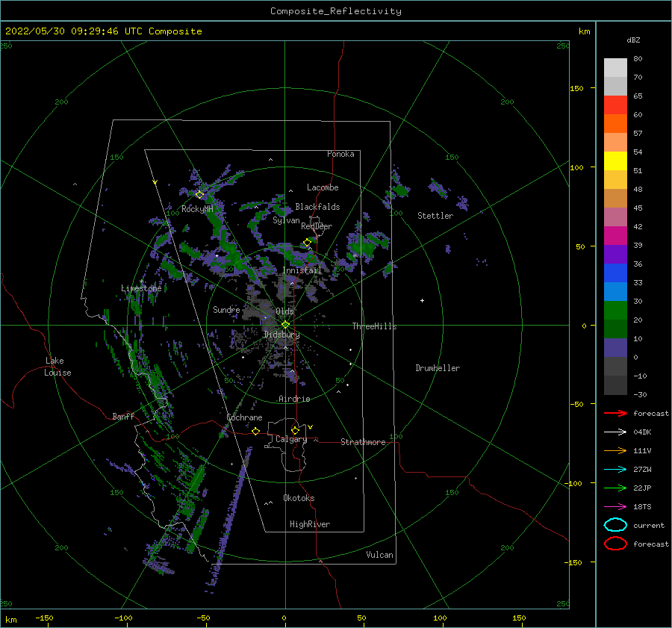Click the Sylvan label
Image resolution: width=672 pixels, height=628 pixels.
(x=286, y=220)
